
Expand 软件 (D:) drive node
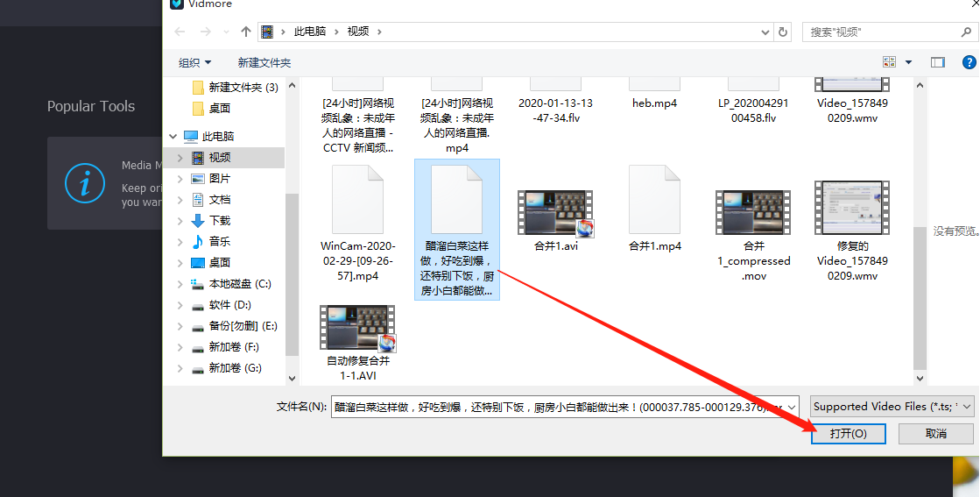(x=180, y=305)
